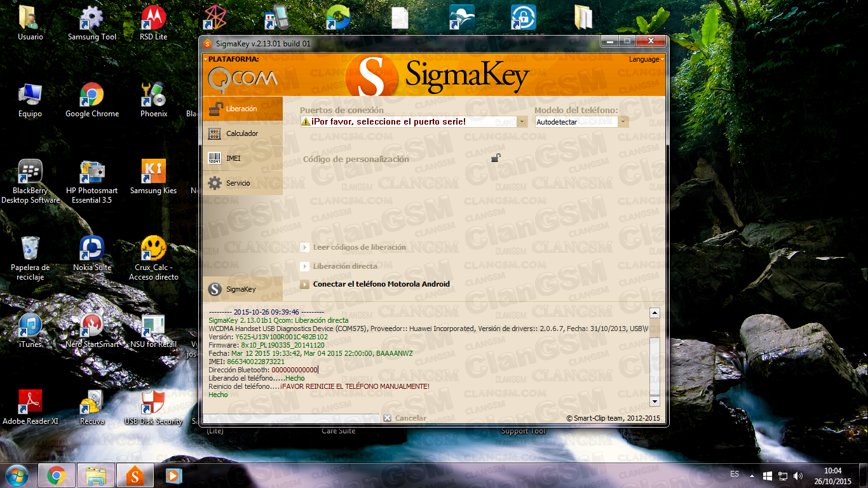Click the SigmaKey title bar icon
The image size is (868, 488).
tap(207, 44)
